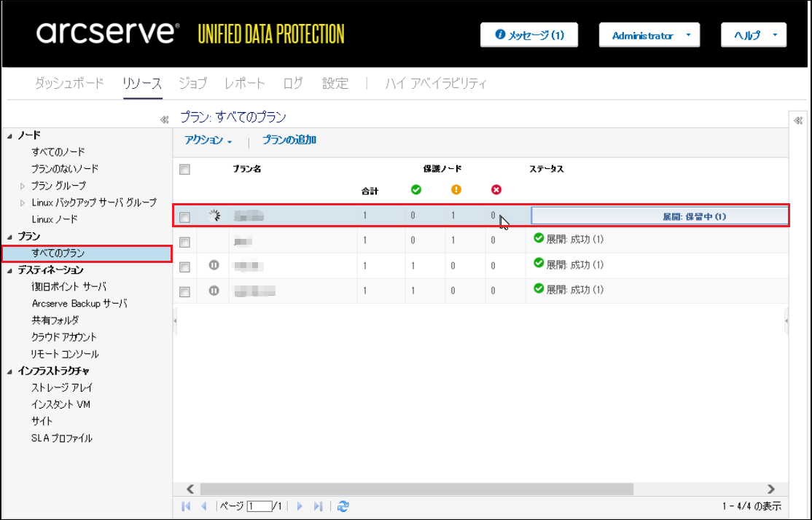Select すべてのノード in the tree

click(x=58, y=152)
